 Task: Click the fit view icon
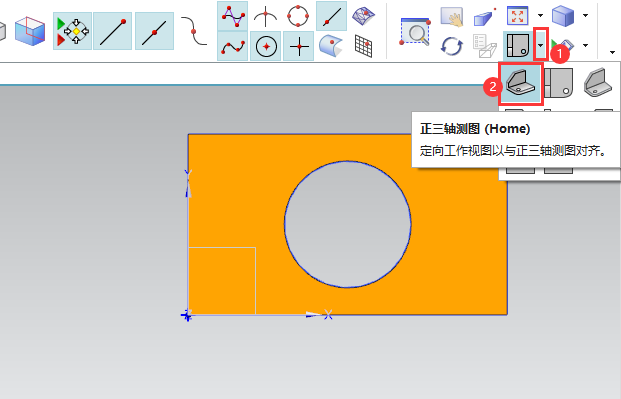coord(518,15)
